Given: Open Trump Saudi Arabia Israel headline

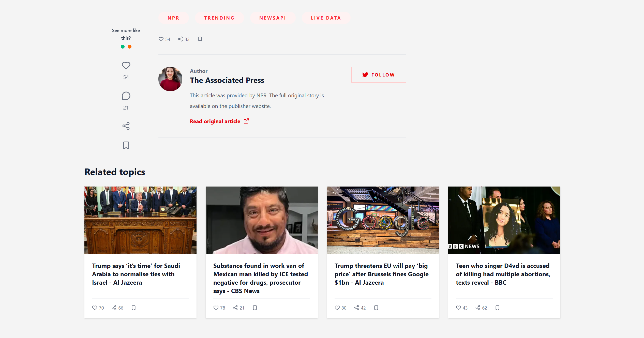Looking at the screenshot, I should [136, 274].
